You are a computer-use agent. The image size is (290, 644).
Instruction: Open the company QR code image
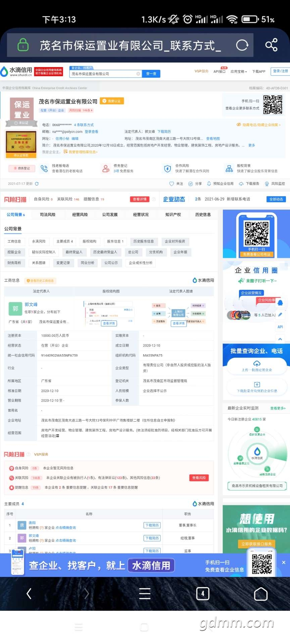[x=273, y=105]
